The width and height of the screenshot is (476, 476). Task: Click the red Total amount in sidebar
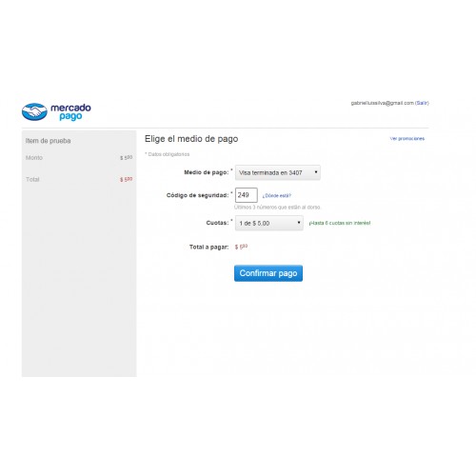(126, 179)
